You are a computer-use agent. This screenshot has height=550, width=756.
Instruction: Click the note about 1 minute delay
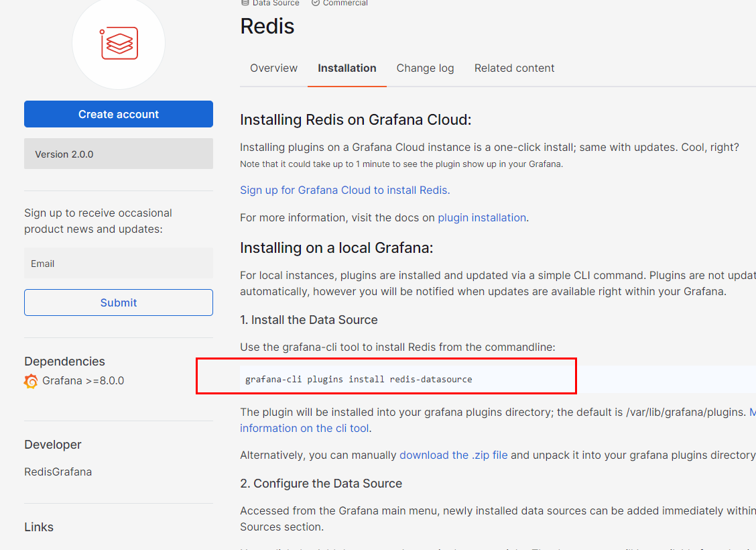(401, 164)
